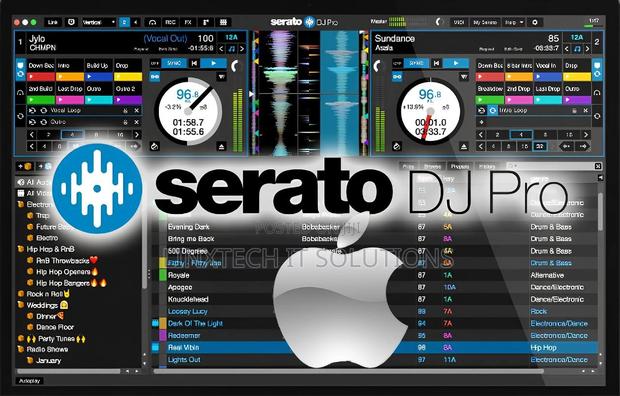Open the REC panel from top toolbar

coord(170,22)
